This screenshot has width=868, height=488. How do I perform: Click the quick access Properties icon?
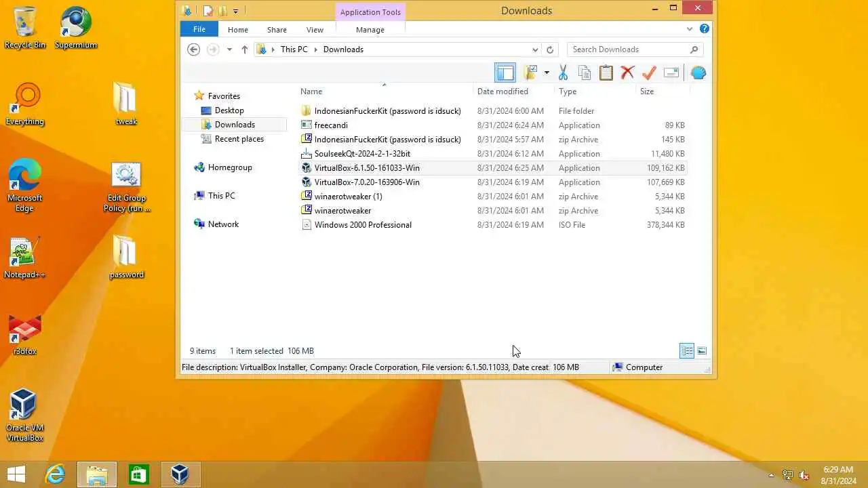coord(208,11)
